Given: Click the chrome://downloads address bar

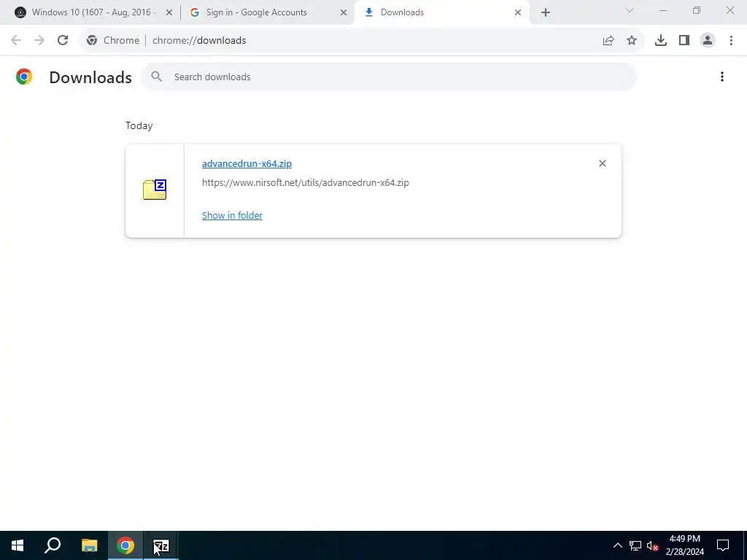Looking at the screenshot, I should point(362,41).
